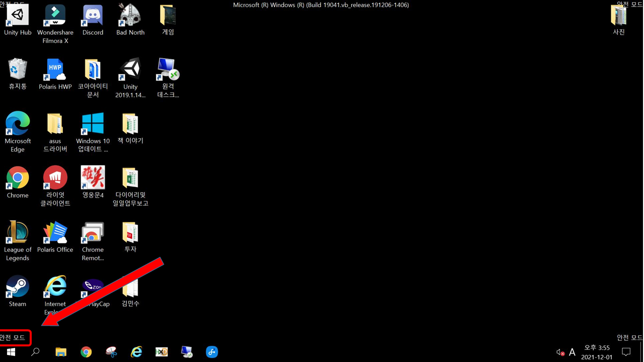Toggle the IME input mode A indicator

click(x=572, y=352)
